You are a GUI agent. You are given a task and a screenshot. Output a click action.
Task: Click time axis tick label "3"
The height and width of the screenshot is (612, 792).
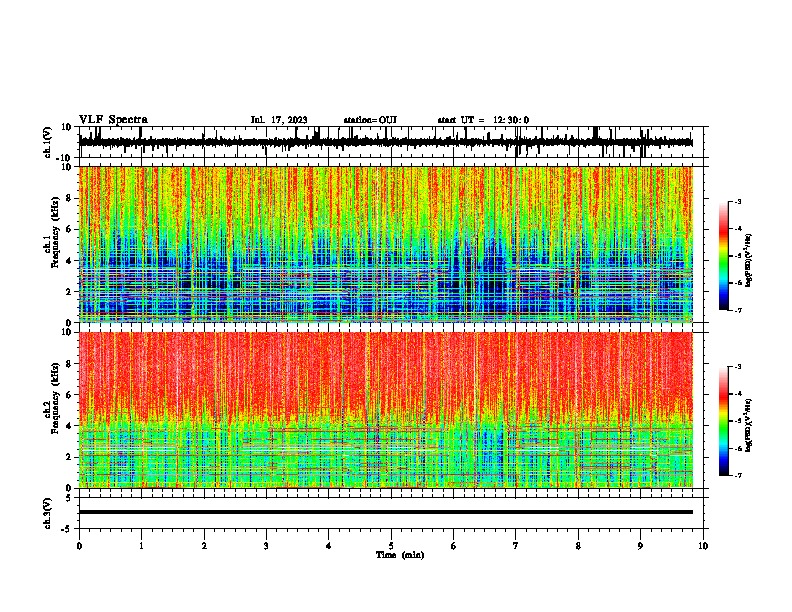[x=266, y=546]
